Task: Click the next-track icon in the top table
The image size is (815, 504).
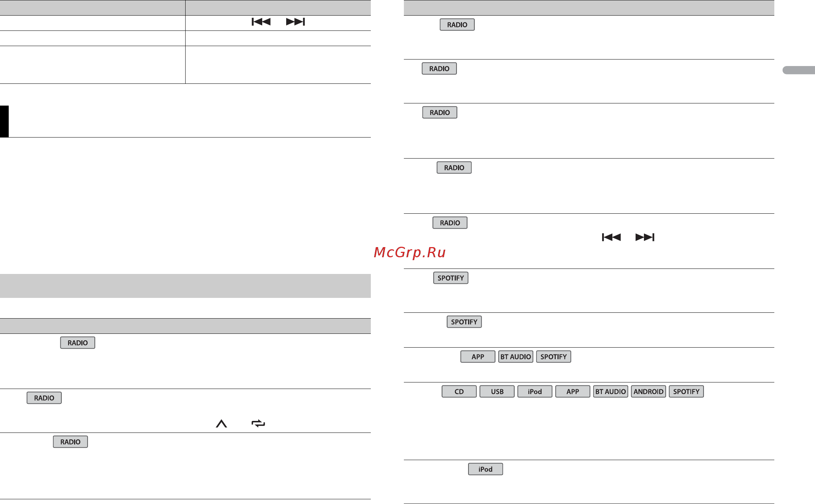Action: click(x=295, y=22)
